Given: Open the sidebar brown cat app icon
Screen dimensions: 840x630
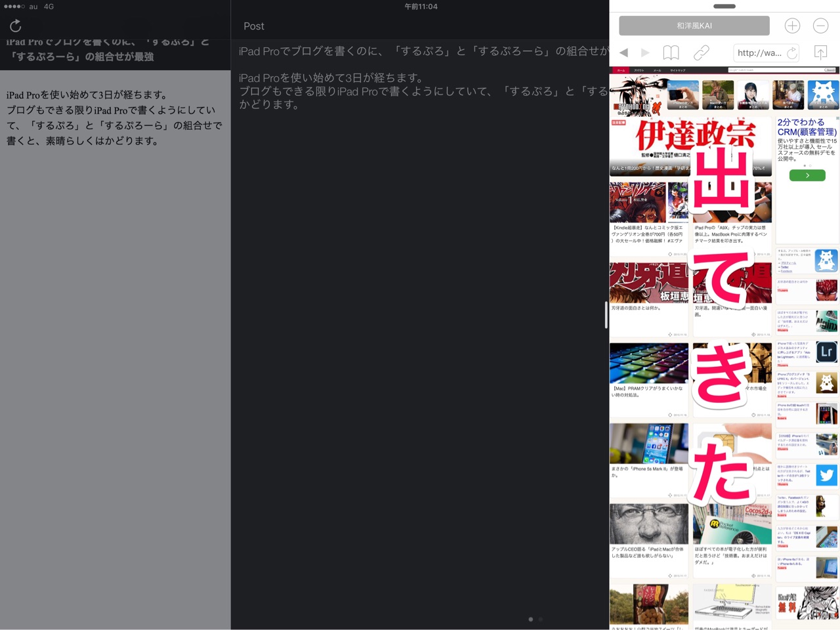Looking at the screenshot, I should click(x=826, y=383).
